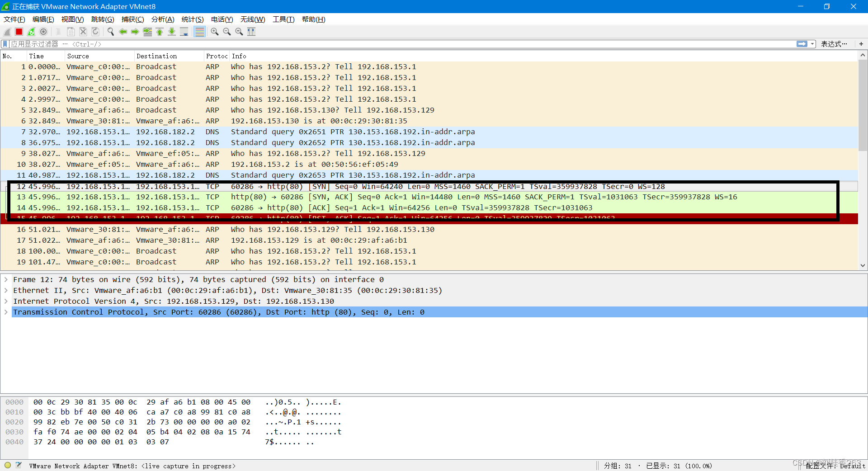
Task: Select packet 13 SYN, ACK row
Action: tap(429, 197)
